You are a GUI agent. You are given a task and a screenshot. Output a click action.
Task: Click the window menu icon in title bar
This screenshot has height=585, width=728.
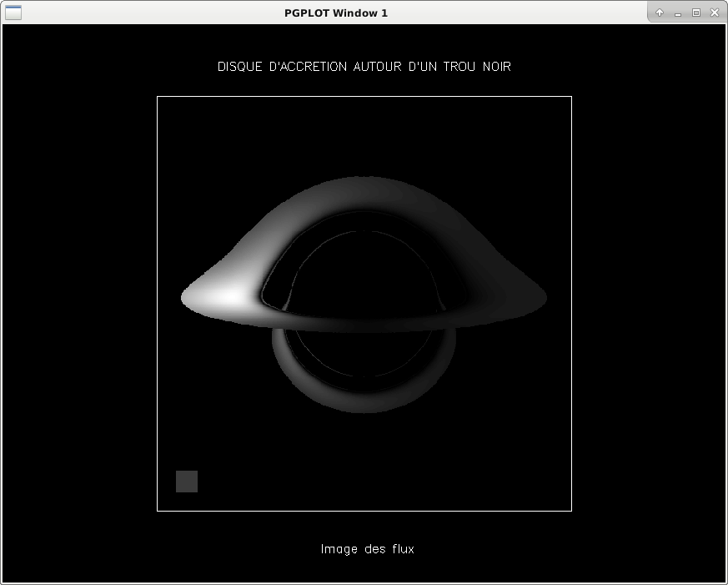[13, 13]
